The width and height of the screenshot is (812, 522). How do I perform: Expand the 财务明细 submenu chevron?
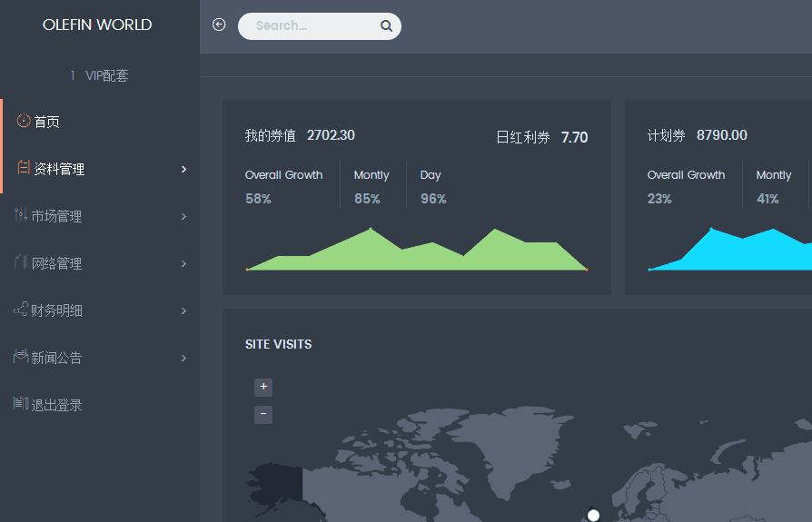click(183, 310)
